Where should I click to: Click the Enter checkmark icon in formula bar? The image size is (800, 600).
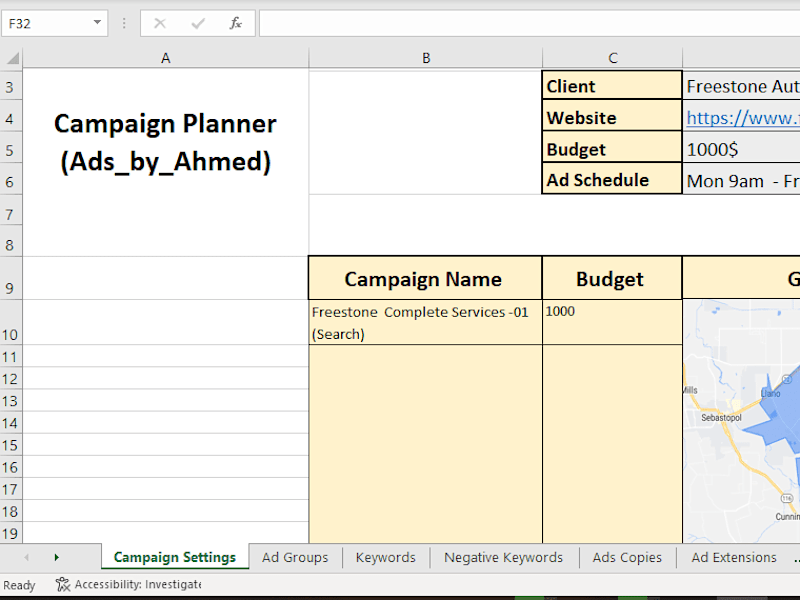pyautogui.click(x=198, y=23)
